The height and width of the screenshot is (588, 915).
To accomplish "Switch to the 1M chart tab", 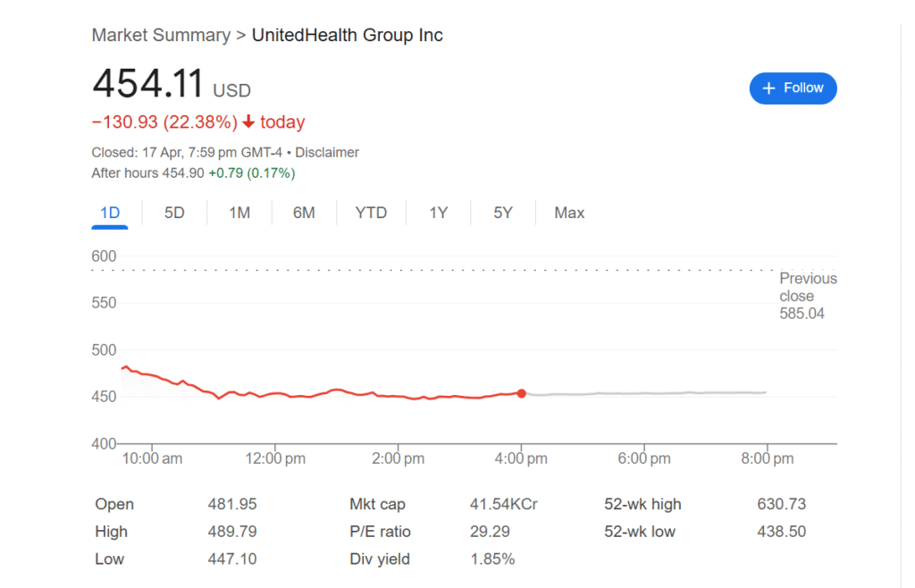I will click(239, 213).
